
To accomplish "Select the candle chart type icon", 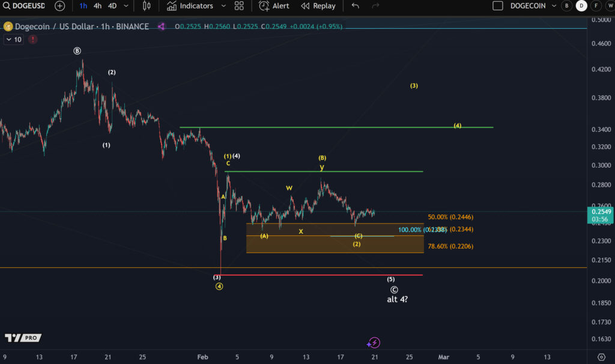I will [145, 6].
